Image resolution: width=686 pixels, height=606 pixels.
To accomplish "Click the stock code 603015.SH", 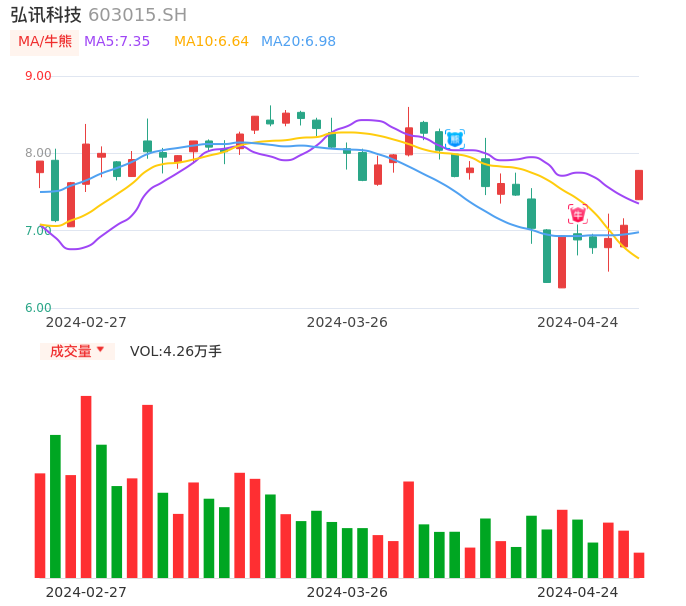I will (x=137, y=15).
